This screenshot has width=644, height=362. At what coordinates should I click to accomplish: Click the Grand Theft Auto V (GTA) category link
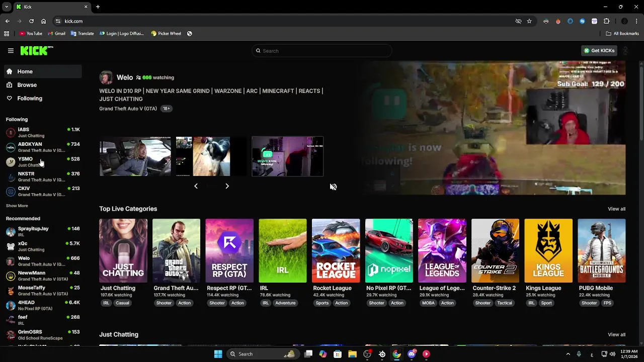click(128, 109)
